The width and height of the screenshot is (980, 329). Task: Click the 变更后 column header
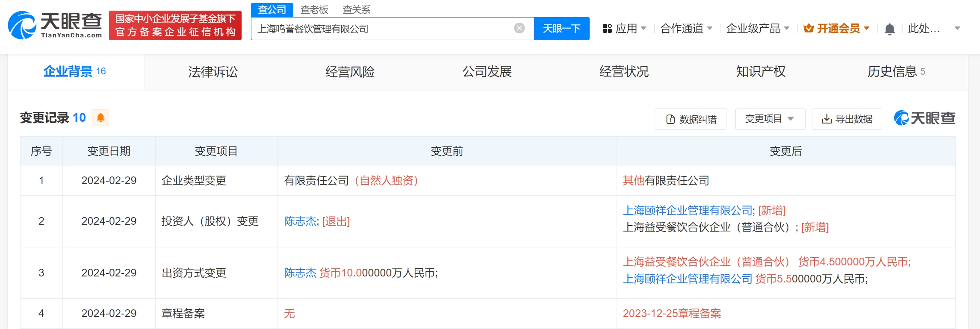(x=786, y=151)
